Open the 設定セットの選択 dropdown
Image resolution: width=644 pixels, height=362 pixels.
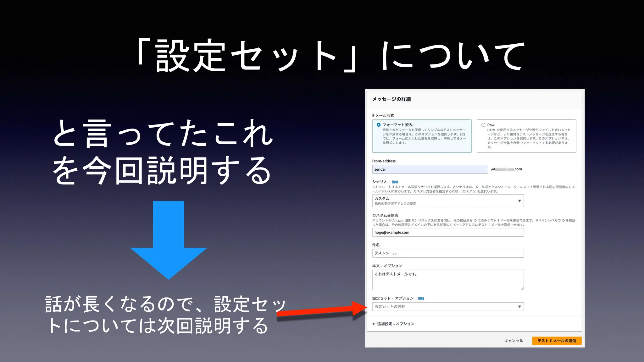click(448, 307)
